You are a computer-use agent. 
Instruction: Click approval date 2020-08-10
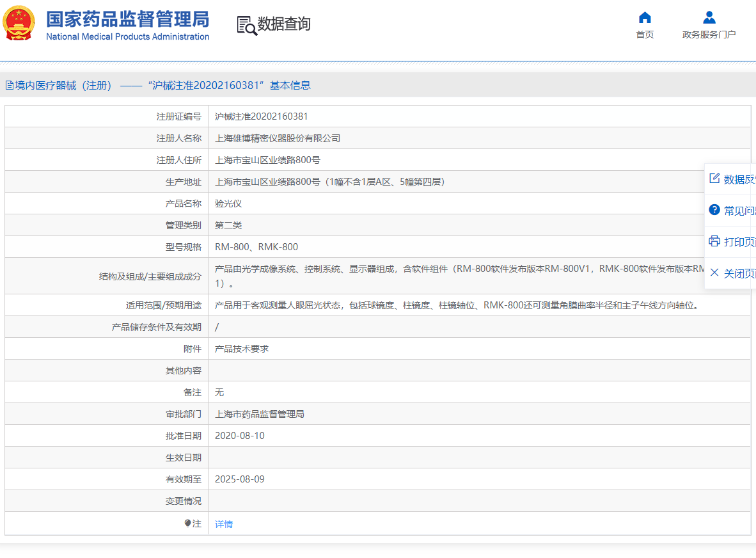240,436
